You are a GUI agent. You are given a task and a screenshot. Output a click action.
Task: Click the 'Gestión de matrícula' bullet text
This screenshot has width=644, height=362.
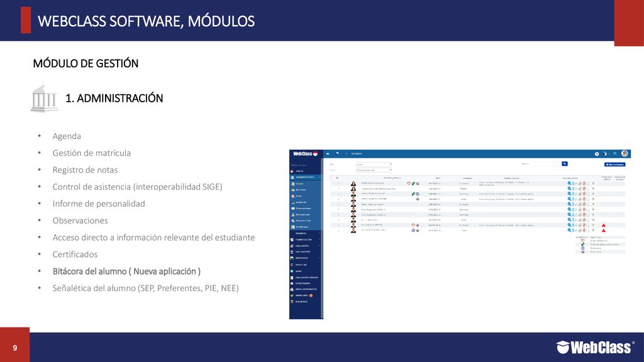tap(92, 153)
